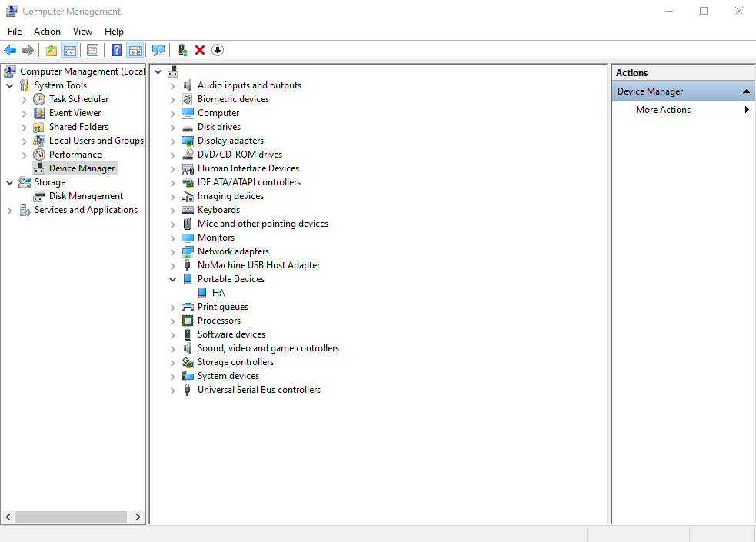
Task: Click the Scan for hardware changes icon
Action: (x=158, y=49)
